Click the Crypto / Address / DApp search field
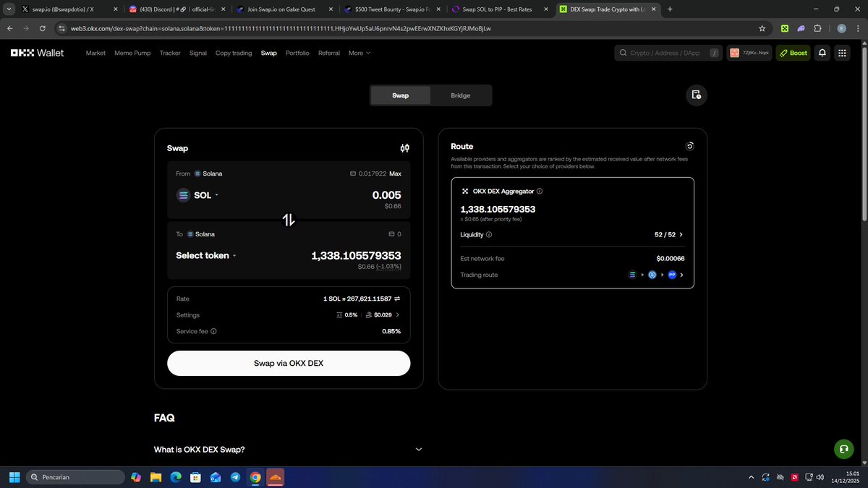The image size is (868, 488). [x=669, y=53]
